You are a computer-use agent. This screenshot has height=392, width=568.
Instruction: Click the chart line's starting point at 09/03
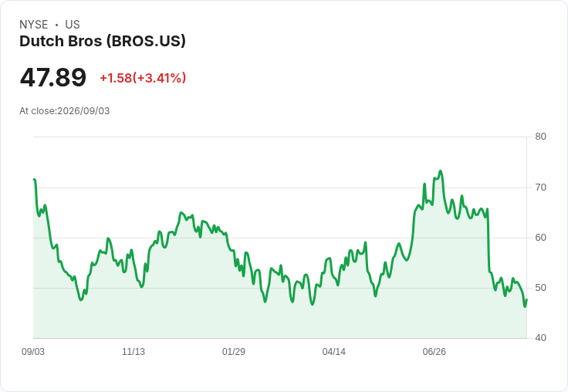tap(34, 179)
